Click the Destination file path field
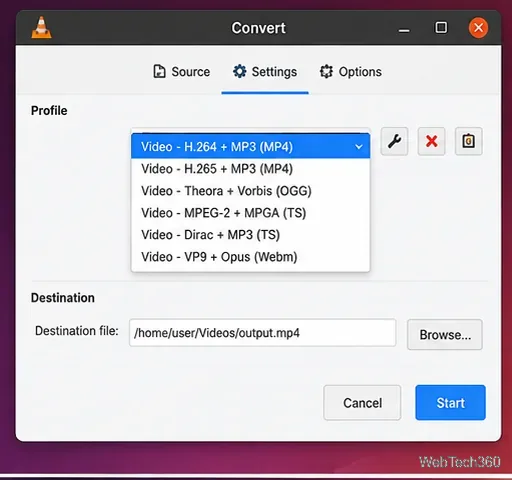Screen dimensions: 512x480 [263, 333]
